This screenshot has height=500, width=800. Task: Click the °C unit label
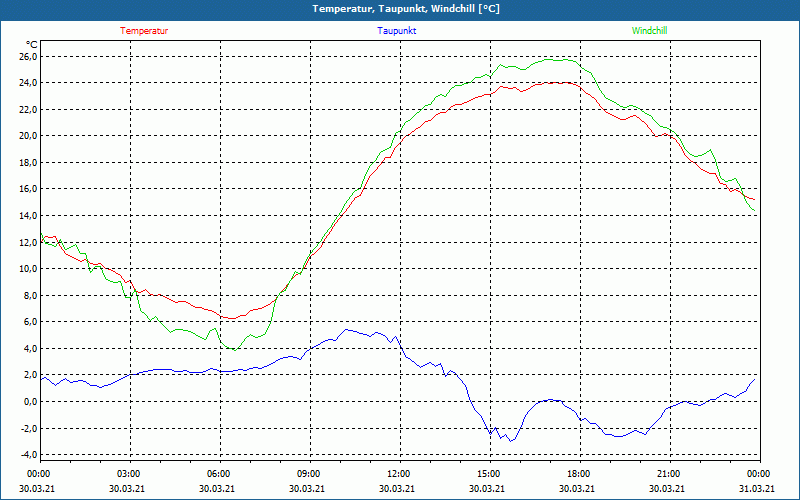[32, 45]
